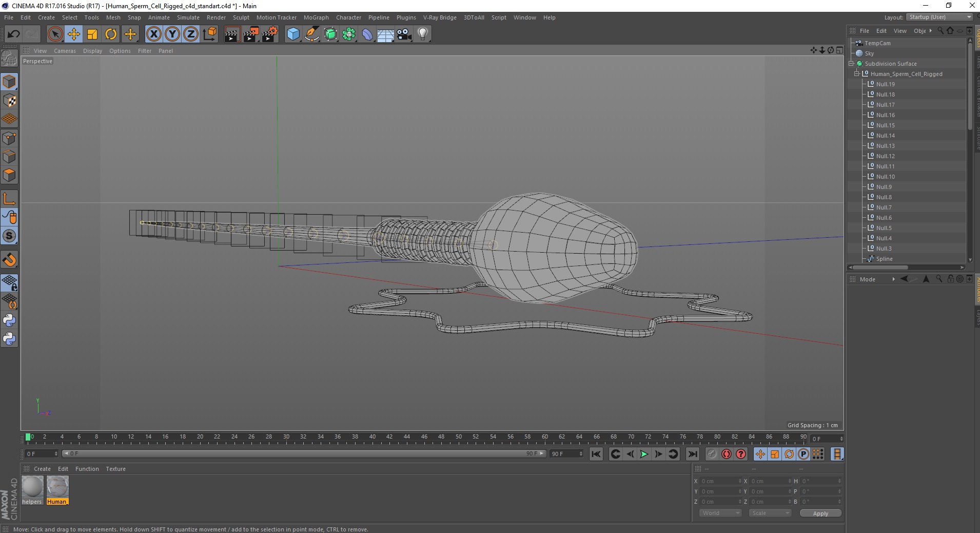This screenshot has width=980, height=533.
Task: Select Null.12 in the object tree
Action: coord(885,156)
